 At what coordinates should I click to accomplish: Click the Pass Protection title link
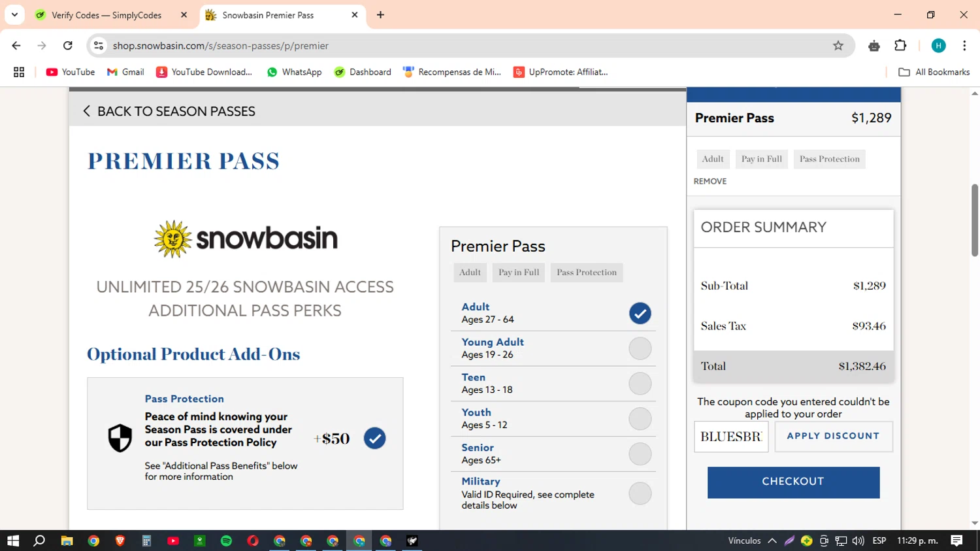click(184, 399)
